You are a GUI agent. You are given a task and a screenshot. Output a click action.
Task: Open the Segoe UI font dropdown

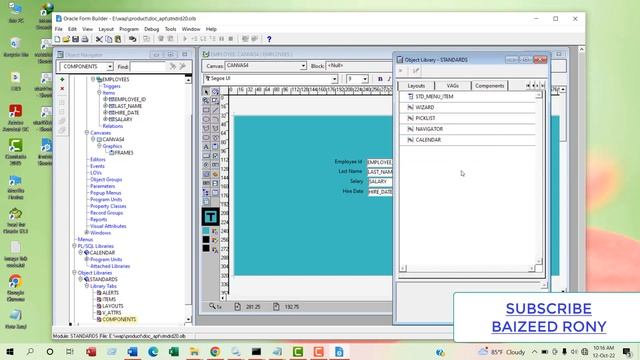coord(334,79)
